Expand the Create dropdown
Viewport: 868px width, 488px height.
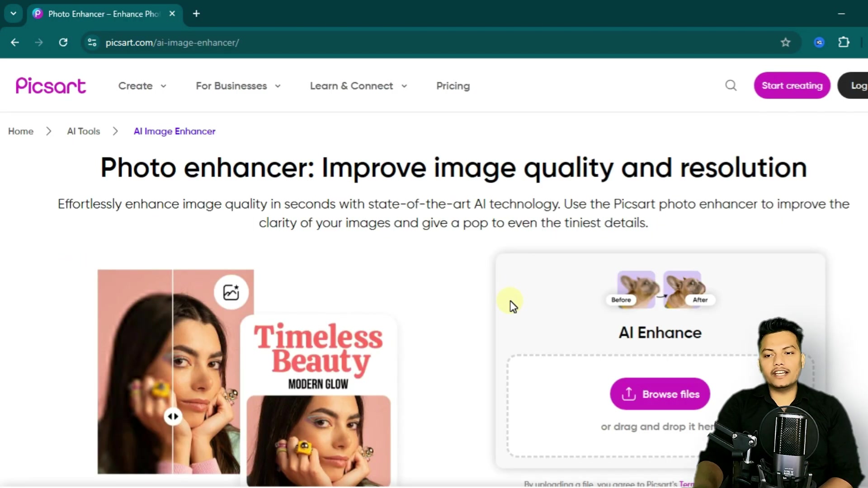142,86
